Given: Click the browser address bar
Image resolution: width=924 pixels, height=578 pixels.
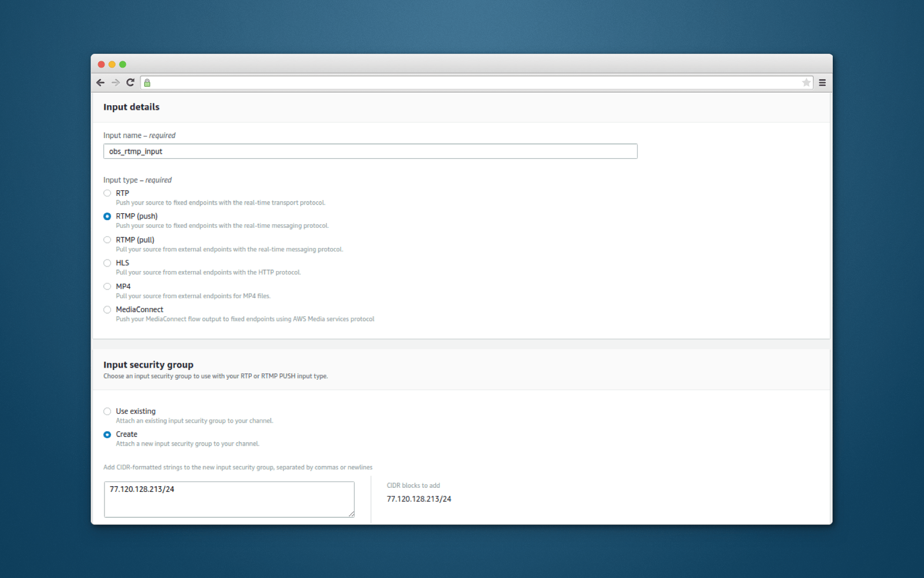Looking at the screenshot, I should [477, 83].
